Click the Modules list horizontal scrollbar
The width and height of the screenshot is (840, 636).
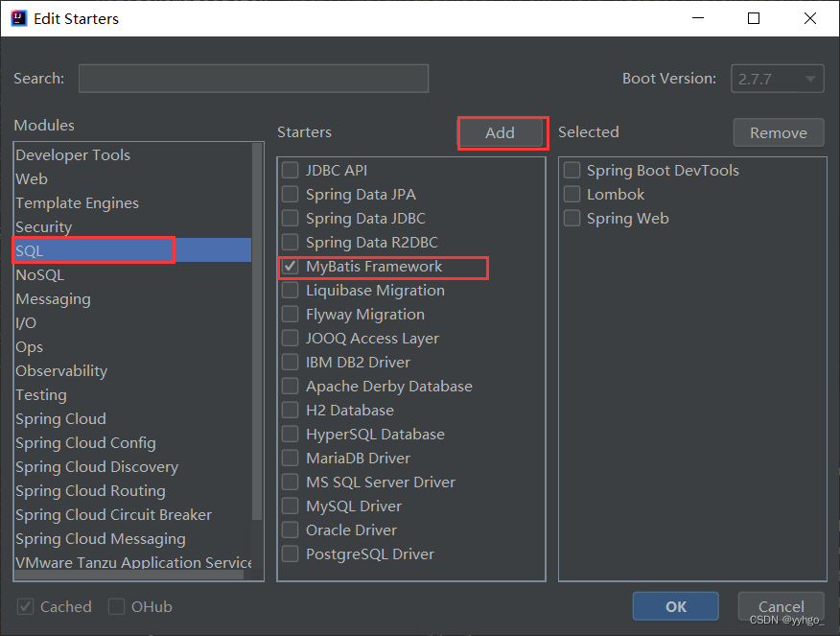pos(129,575)
